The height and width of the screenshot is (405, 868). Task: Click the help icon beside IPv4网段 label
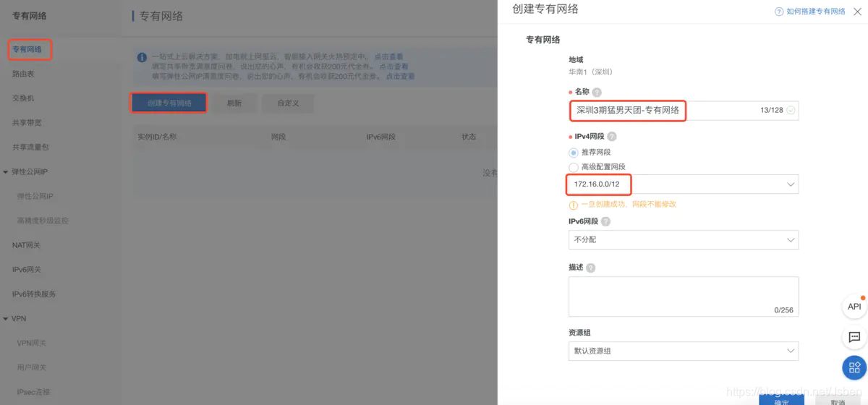click(611, 136)
